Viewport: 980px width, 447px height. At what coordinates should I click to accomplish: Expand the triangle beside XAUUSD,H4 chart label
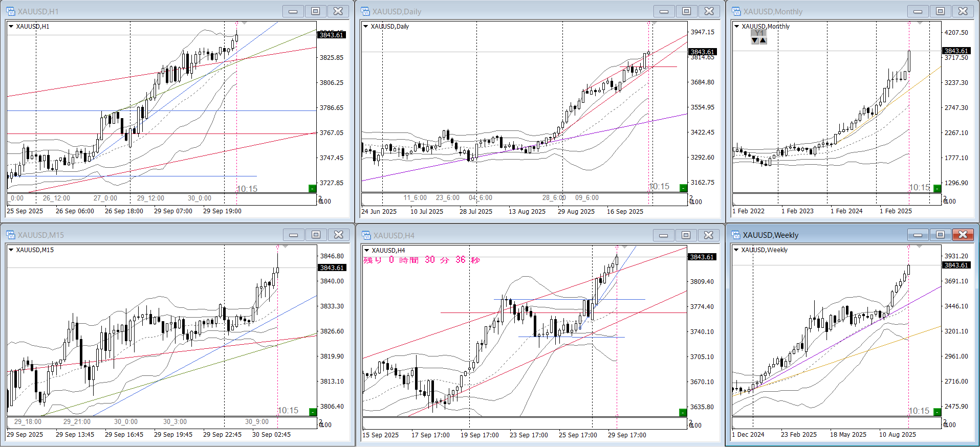[x=366, y=250]
